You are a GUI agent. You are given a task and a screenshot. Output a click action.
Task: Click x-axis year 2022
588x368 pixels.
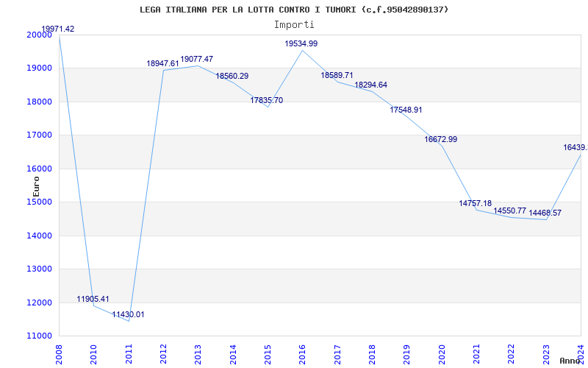point(512,354)
